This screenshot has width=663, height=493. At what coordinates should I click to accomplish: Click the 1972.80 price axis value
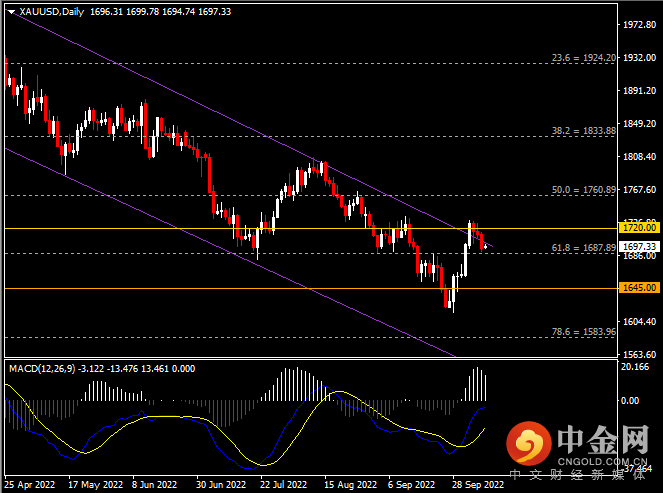pyautogui.click(x=640, y=25)
